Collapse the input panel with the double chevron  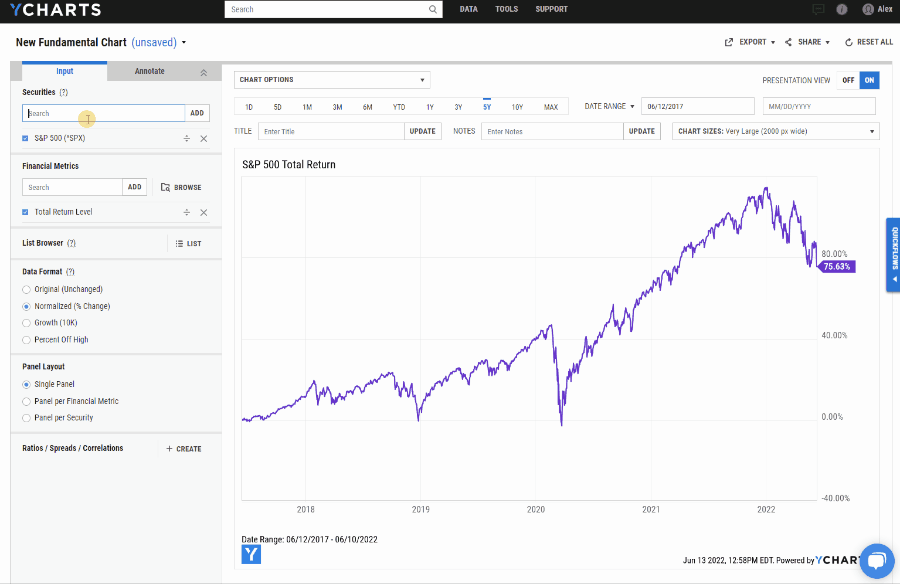[204, 72]
